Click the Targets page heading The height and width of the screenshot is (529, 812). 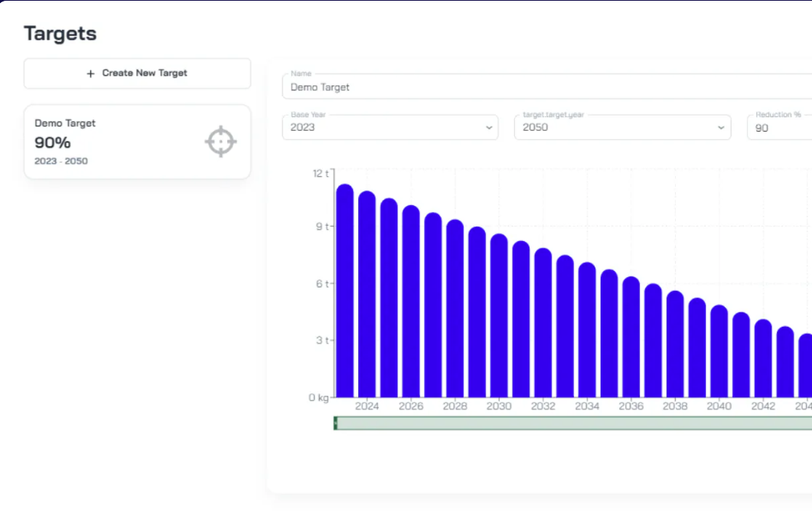tap(60, 33)
